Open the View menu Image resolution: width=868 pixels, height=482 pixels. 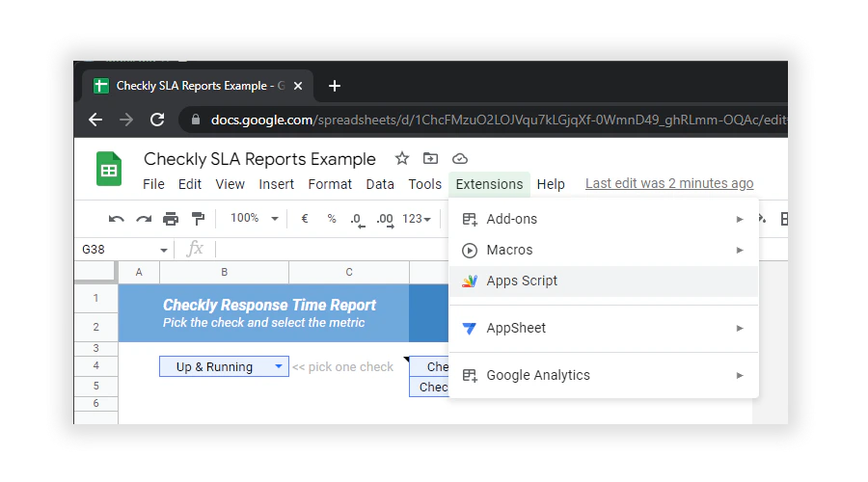pos(231,184)
